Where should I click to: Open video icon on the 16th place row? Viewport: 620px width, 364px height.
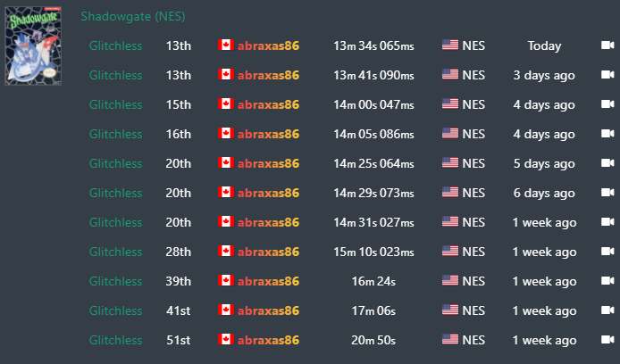(x=607, y=134)
